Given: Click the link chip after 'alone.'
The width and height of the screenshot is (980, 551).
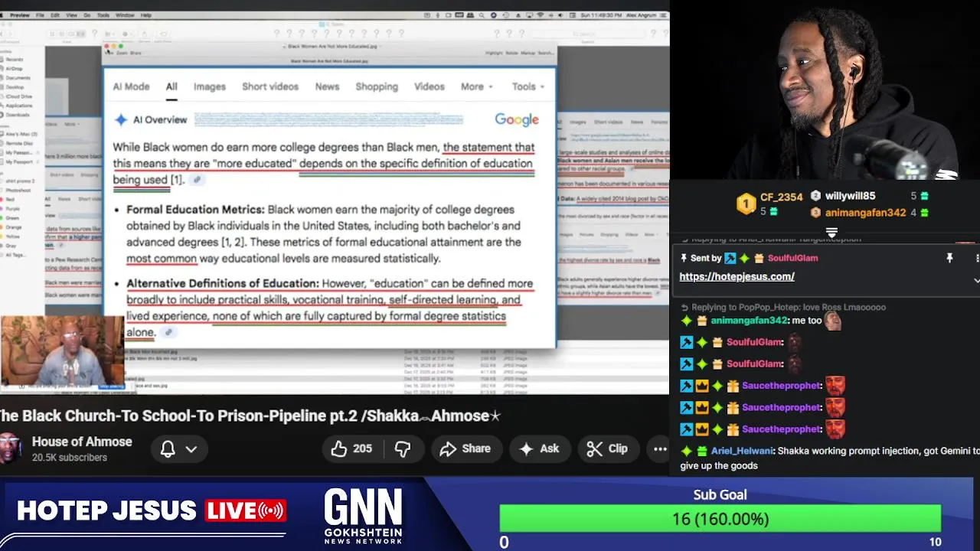Looking at the screenshot, I should [168, 332].
